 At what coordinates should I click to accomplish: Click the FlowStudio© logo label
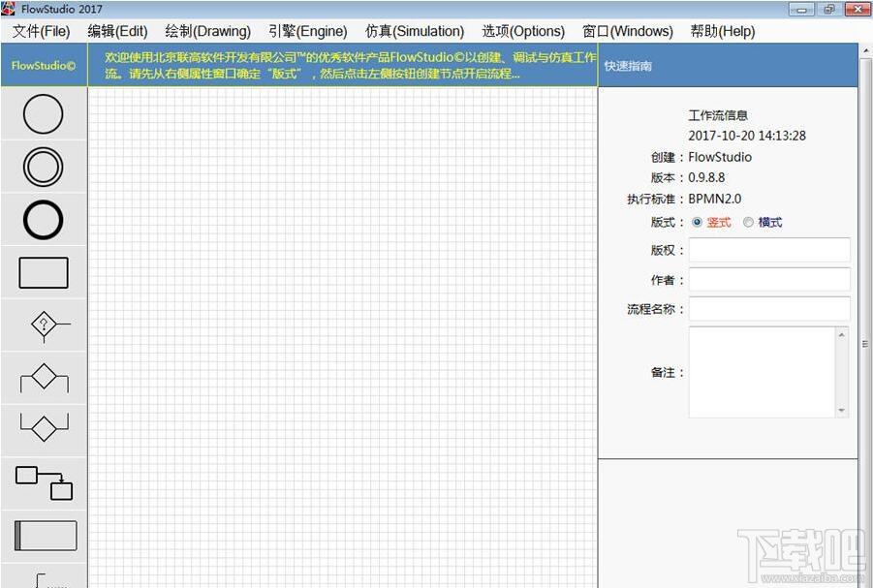point(44,65)
